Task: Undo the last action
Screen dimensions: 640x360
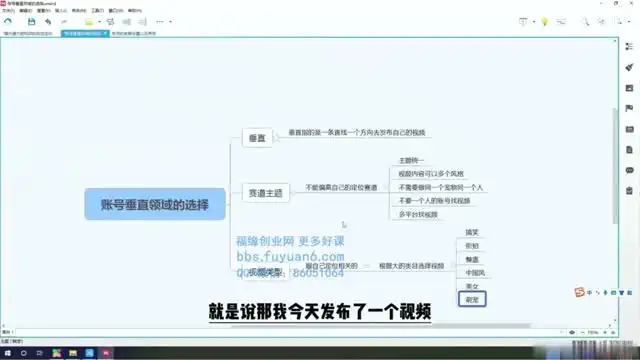Action: (x=48, y=22)
